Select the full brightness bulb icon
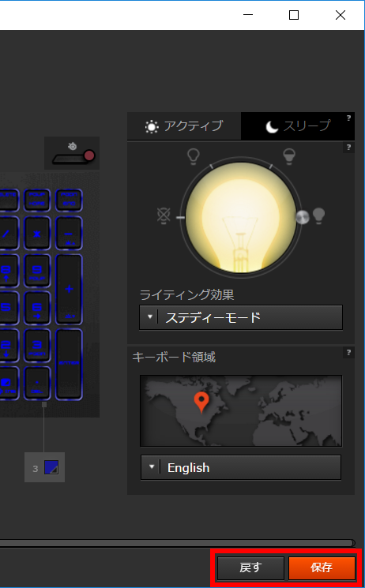 coord(318,216)
